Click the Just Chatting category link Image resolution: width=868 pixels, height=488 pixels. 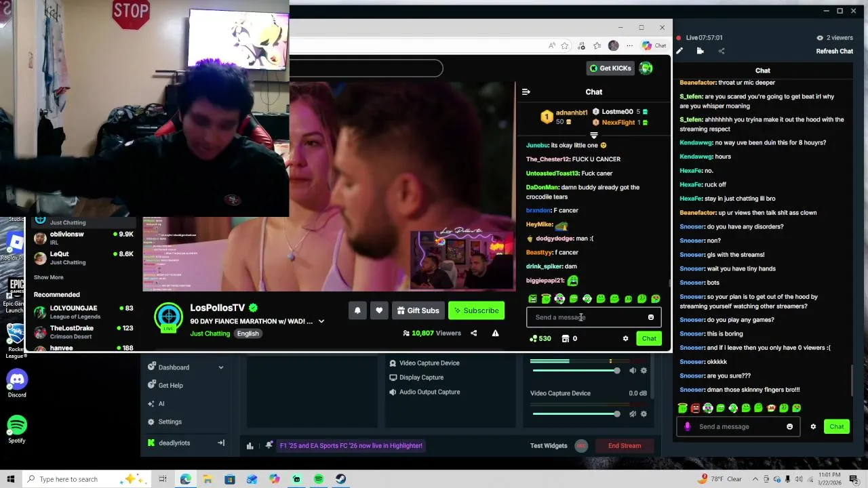pos(210,333)
